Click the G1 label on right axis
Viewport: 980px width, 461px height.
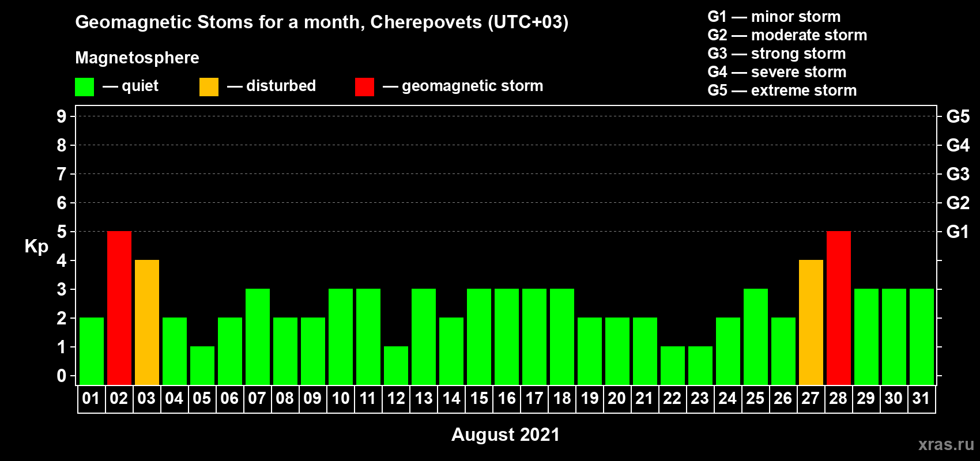tap(958, 232)
